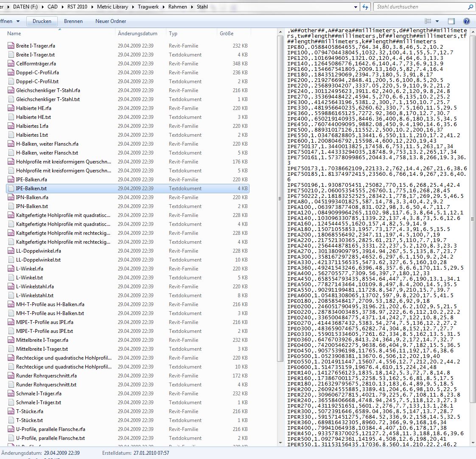Viewport: 476px width, 459px height.
Task: Click the document icon beside Doppel-C-Profil.txt
Action: pyautogui.click(x=11, y=82)
